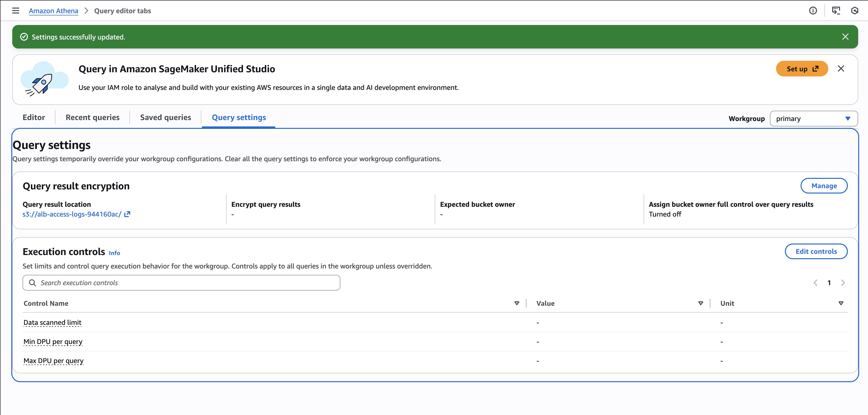Open the Unit column filter
The height and width of the screenshot is (415, 868).
tap(841, 303)
